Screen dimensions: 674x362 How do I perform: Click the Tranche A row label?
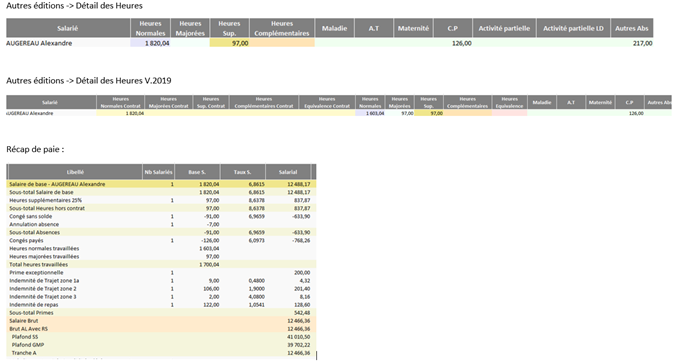pyautogui.click(x=24, y=353)
